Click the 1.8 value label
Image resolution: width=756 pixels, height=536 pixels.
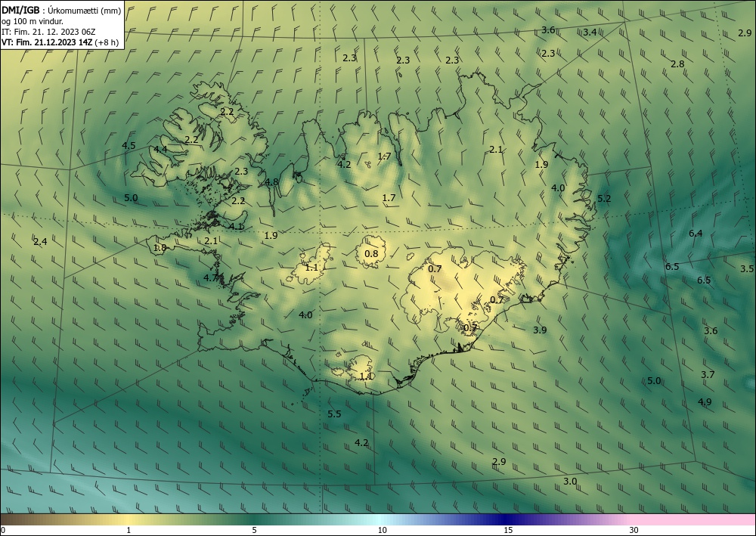[160, 248]
